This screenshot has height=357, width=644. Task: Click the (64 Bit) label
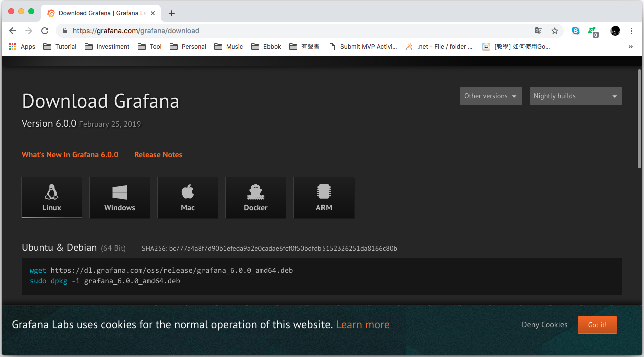(113, 248)
